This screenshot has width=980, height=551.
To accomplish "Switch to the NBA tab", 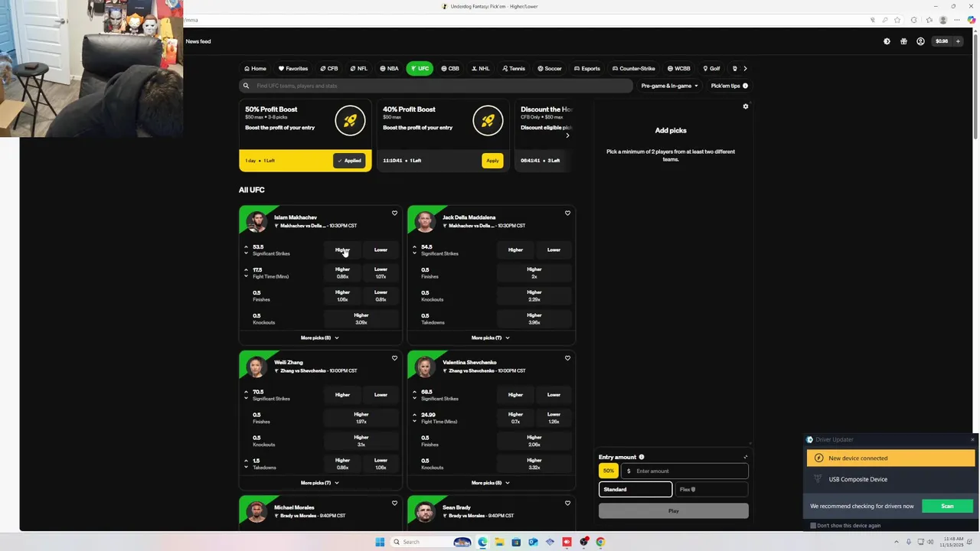I will point(389,68).
